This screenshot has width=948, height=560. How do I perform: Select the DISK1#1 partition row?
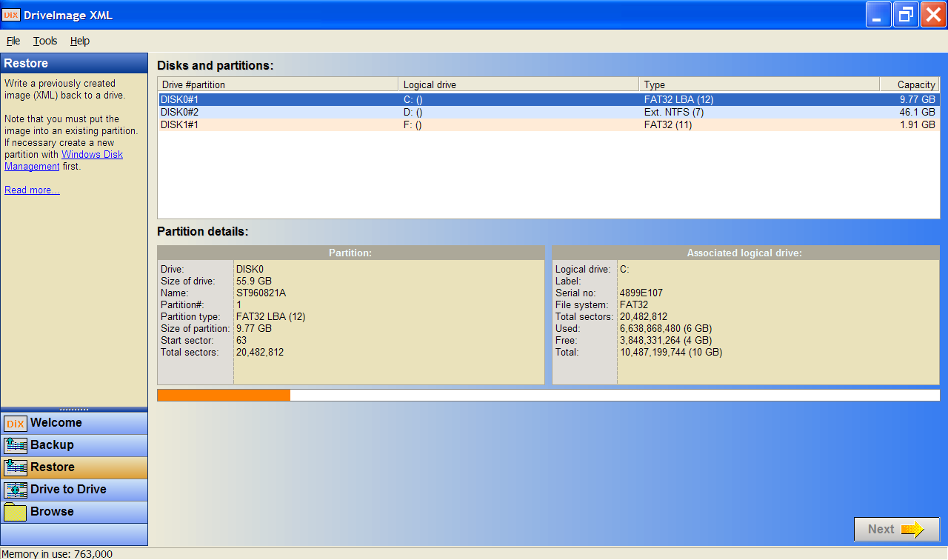pos(548,124)
